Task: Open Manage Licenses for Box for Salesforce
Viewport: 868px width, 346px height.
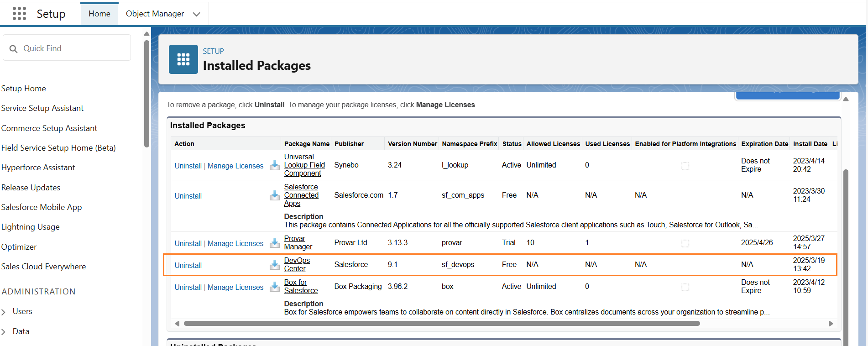Action: [x=235, y=287]
